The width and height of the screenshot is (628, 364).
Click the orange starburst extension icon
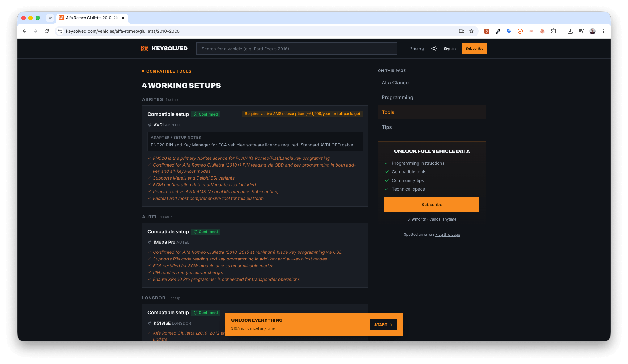pyautogui.click(x=542, y=31)
